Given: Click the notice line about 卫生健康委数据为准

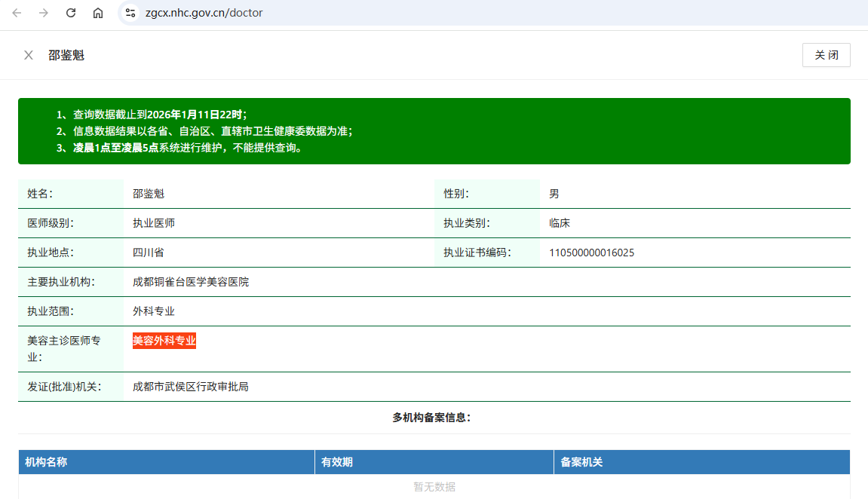Looking at the screenshot, I should click(204, 131).
